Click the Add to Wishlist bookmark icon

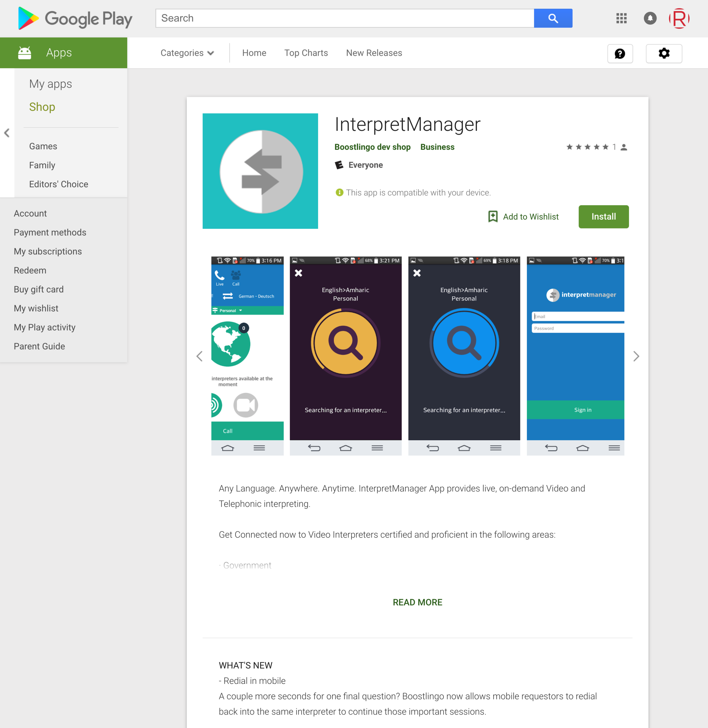(x=493, y=216)
